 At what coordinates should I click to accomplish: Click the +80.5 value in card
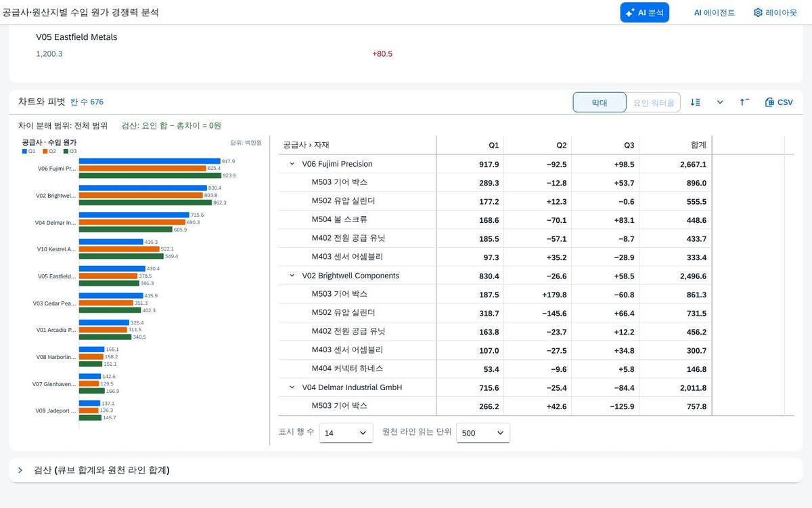(x=382, y=54)
